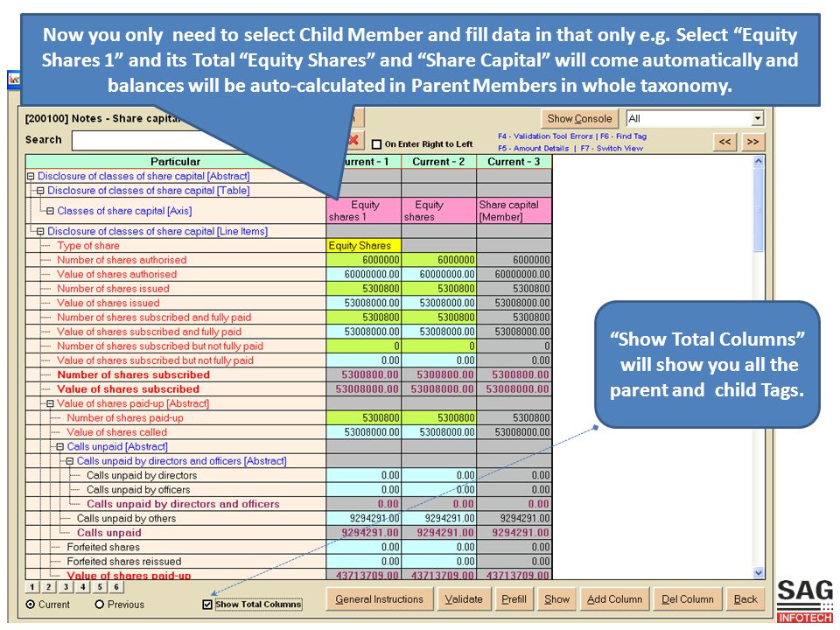Click Current - 3 Value of shares authorised cell
This screenshot has height=630, width=840.
tap(514, 274)
